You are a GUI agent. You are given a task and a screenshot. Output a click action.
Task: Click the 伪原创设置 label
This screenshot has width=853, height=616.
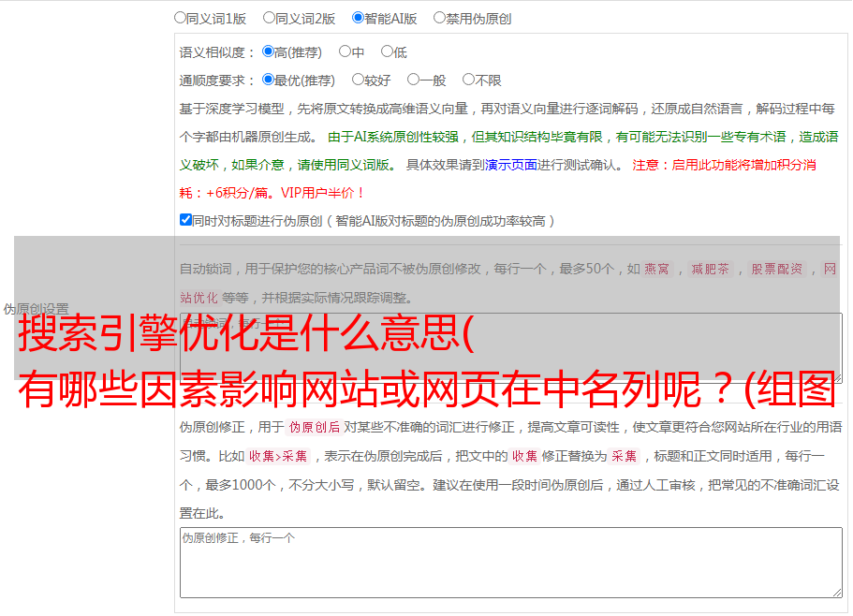36,309
